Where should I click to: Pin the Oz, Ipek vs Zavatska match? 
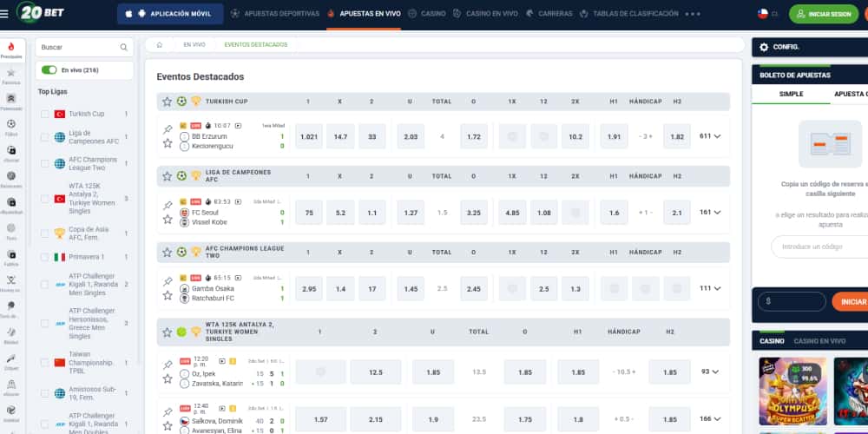point(168,365)
